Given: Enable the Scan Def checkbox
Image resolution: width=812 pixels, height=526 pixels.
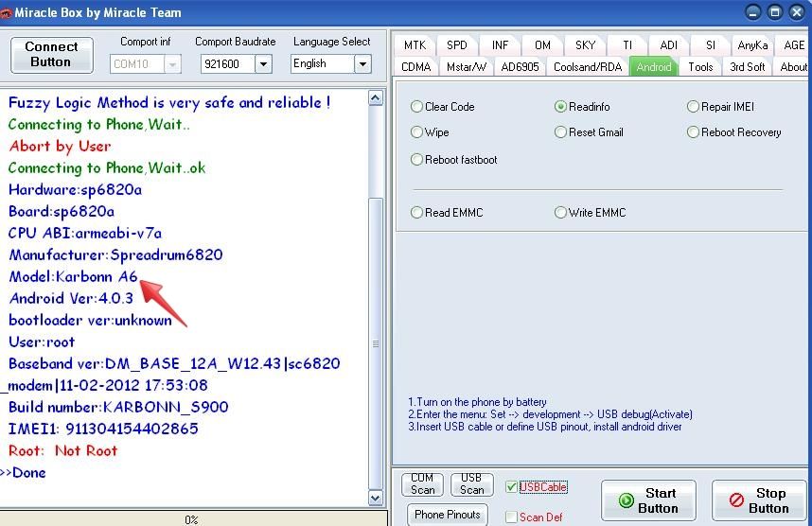Looking at the screenshot, I should point(511,517).
